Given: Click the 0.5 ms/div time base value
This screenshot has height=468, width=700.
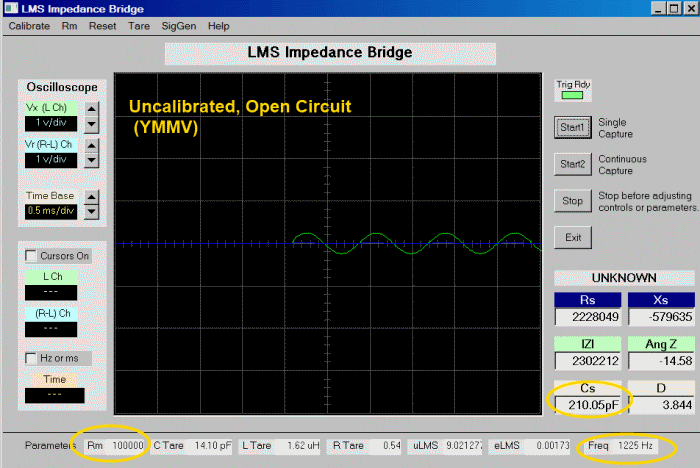Looking at the screenshot, I should 51,211.
